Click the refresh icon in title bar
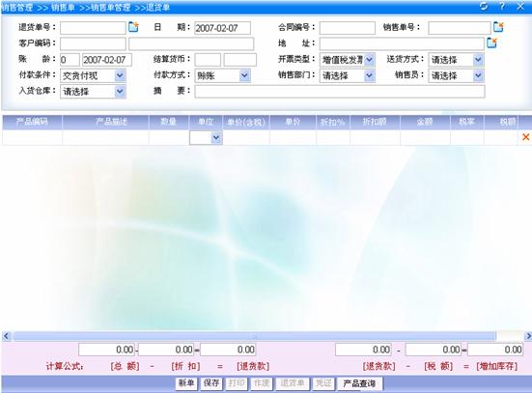 [x=484, y=6]
